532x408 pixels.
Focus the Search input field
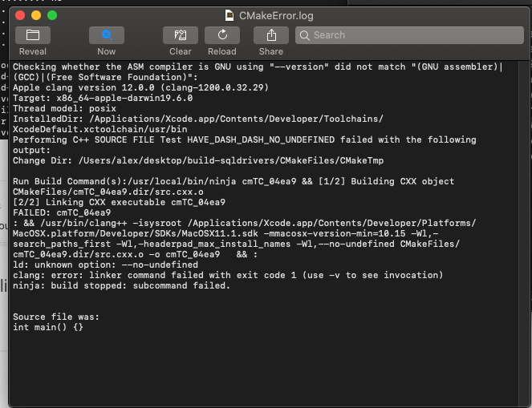click(x=409, y=35)
